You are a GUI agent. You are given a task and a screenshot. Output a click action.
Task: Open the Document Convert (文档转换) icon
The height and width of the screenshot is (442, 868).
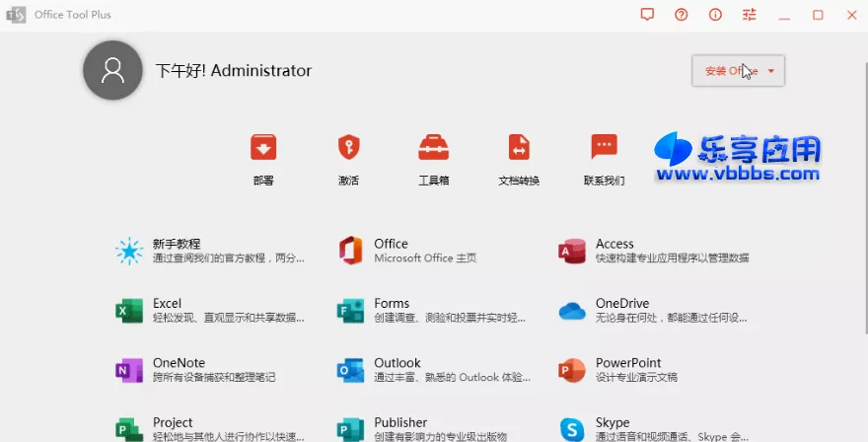(519, 147)
